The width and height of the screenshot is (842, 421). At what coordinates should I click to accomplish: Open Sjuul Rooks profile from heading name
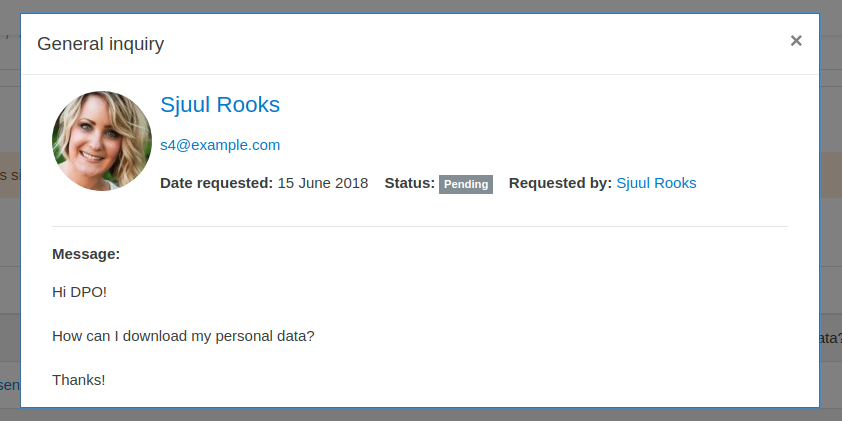(x=220, y=104)
